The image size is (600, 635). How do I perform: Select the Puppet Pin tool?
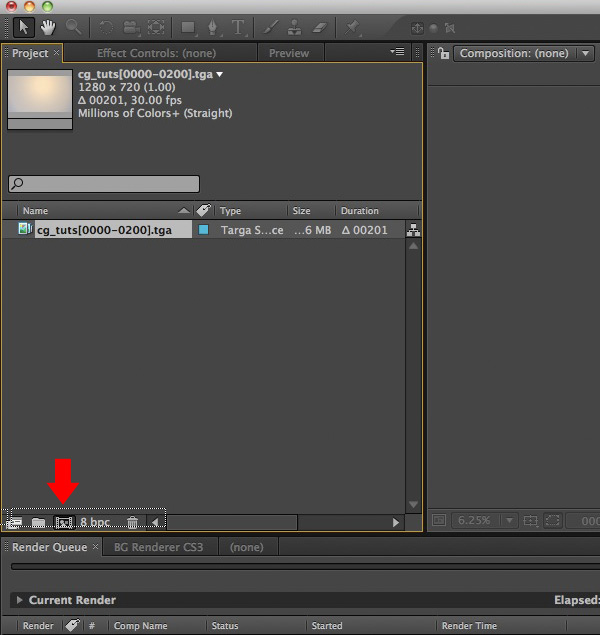tap(352, 28)
